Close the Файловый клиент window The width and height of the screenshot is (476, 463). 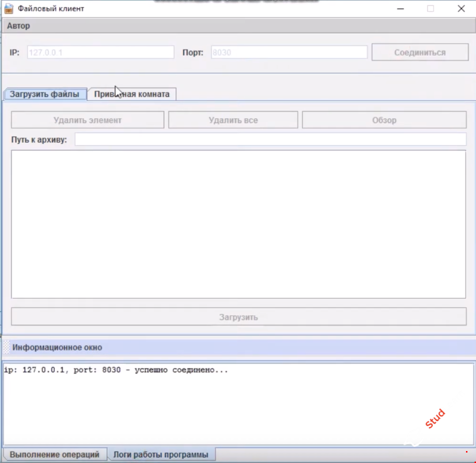coord(461,9)
